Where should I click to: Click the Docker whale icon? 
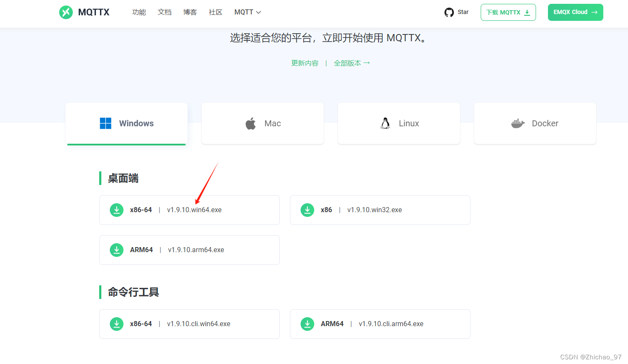[x=518, y=123]
